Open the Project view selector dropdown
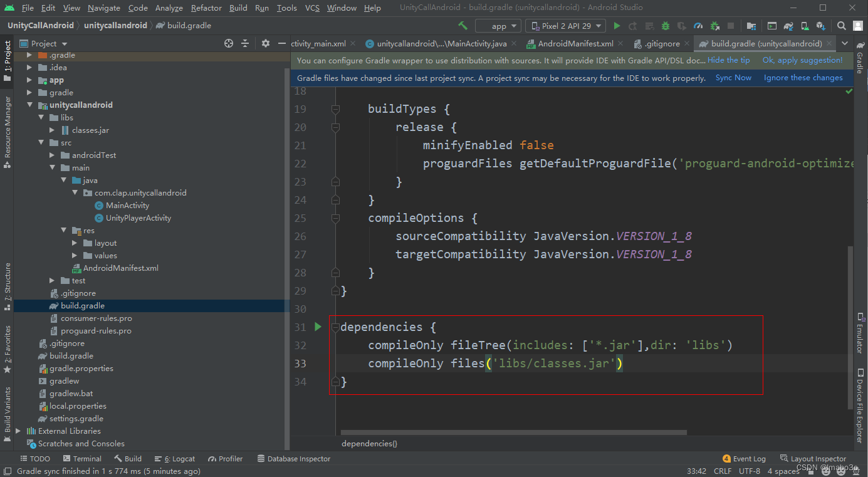 [x=44, y=43]
